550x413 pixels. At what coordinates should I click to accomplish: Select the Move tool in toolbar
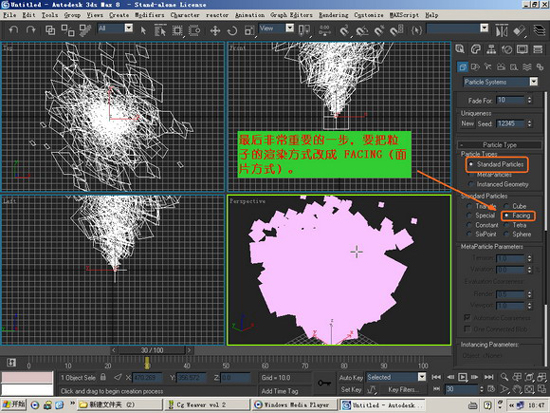coord(215,31)
